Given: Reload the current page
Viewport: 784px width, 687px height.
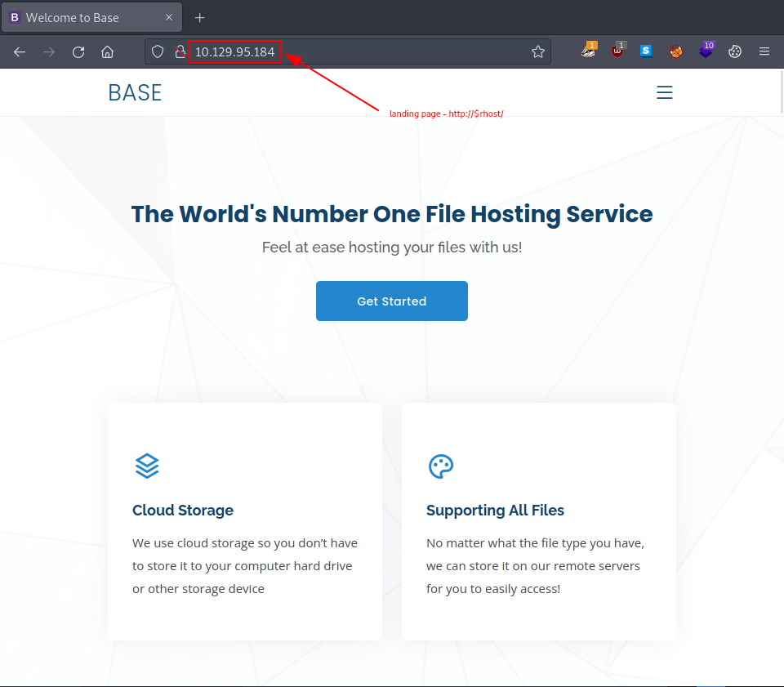Looking at the screenshot, I should (78, 51).
